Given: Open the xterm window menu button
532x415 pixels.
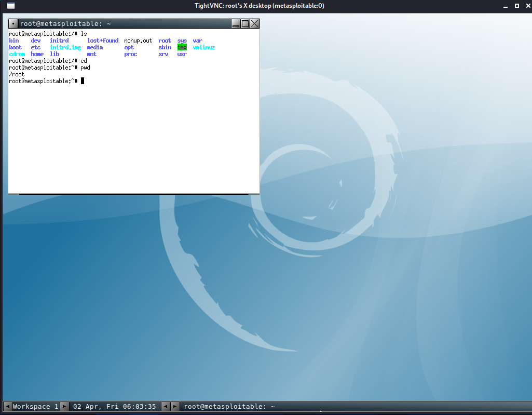Looking at the screenshot, I should pyautogui.click(x=13, y=24).
